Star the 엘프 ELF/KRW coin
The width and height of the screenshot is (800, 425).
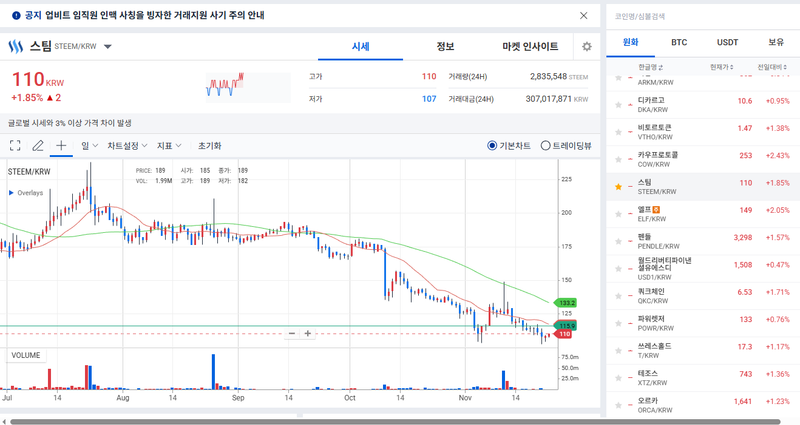pyautogui.click(x=619, y=214)
